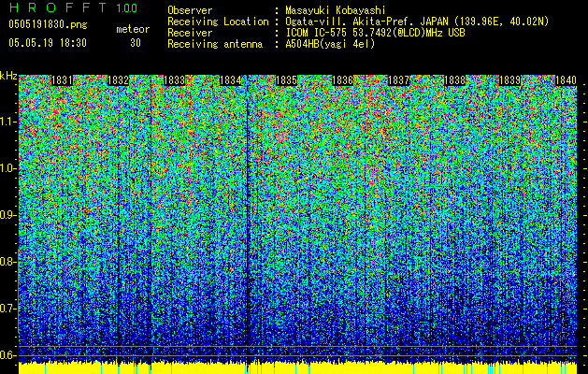Click the 1834 time marker label
Image resolution: width=588 pixels, height=374 pixels.
(230, 80)
